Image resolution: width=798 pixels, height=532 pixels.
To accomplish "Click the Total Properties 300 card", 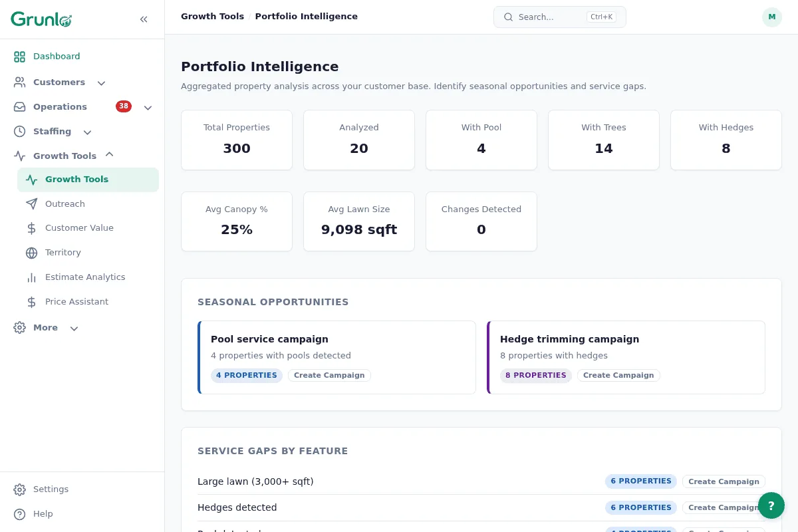I will 237,140.
